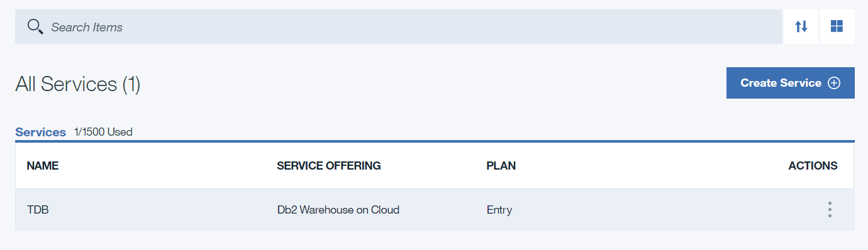The image size is (868, 250).
Task: Open the three-dot actions menu for TDB
Action: 830,210
